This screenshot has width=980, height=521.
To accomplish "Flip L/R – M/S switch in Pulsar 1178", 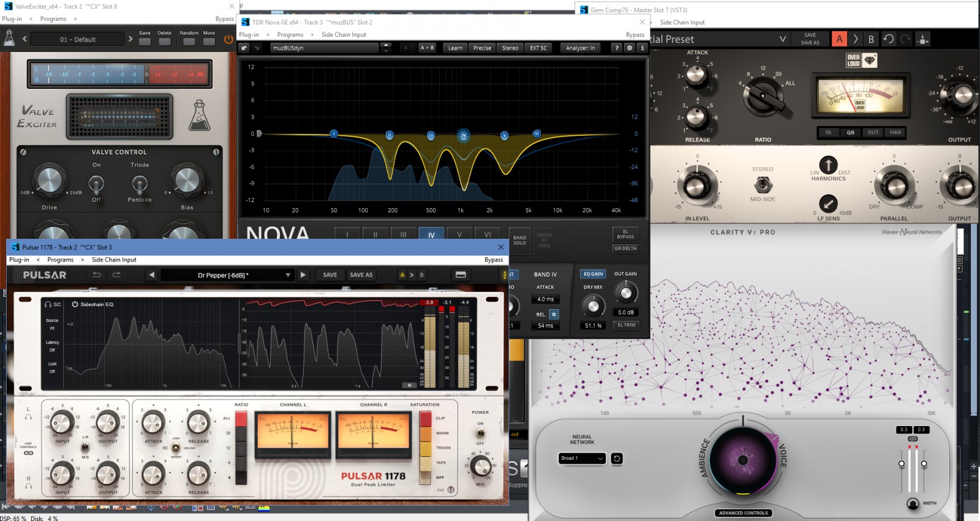I will [x=85, y=448].
